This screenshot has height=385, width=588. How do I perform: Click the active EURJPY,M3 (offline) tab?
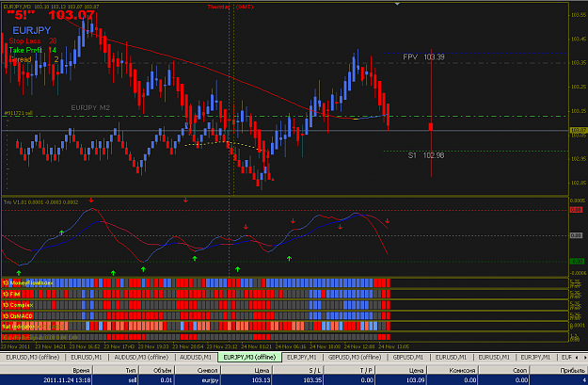tap(249, 358)
